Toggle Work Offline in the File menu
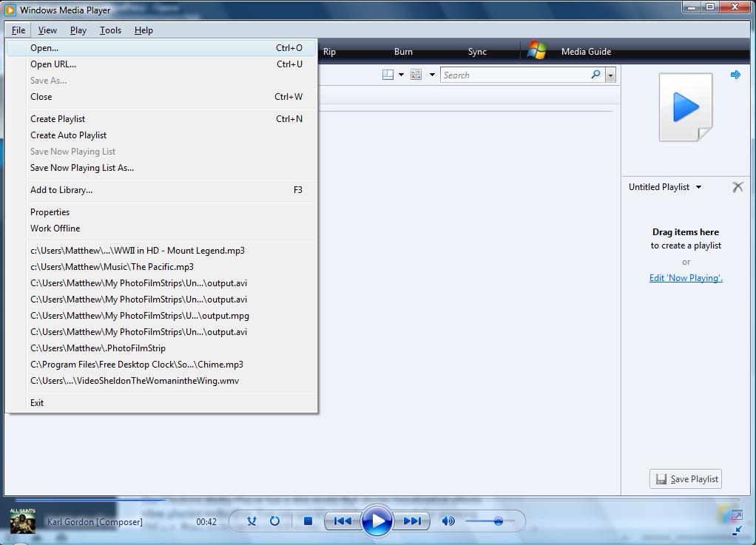Viewport: 756px width, 545px height. point(161,229)
